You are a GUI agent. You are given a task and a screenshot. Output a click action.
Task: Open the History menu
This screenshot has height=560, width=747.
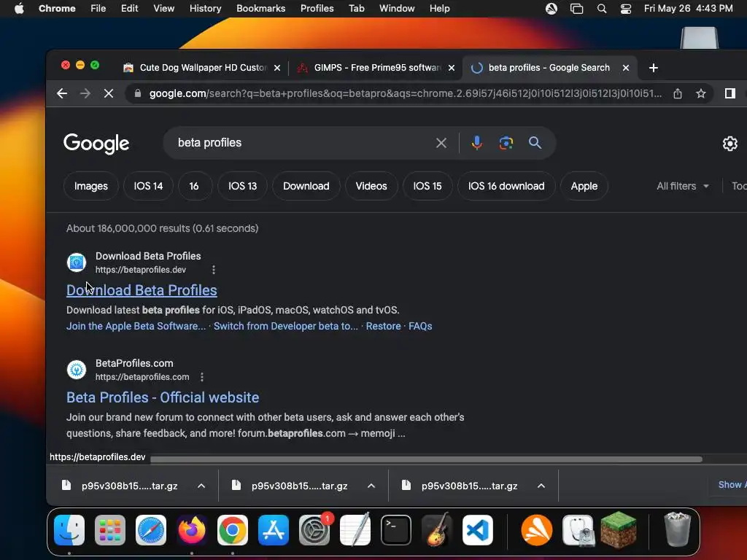click(x=205, y=9)
